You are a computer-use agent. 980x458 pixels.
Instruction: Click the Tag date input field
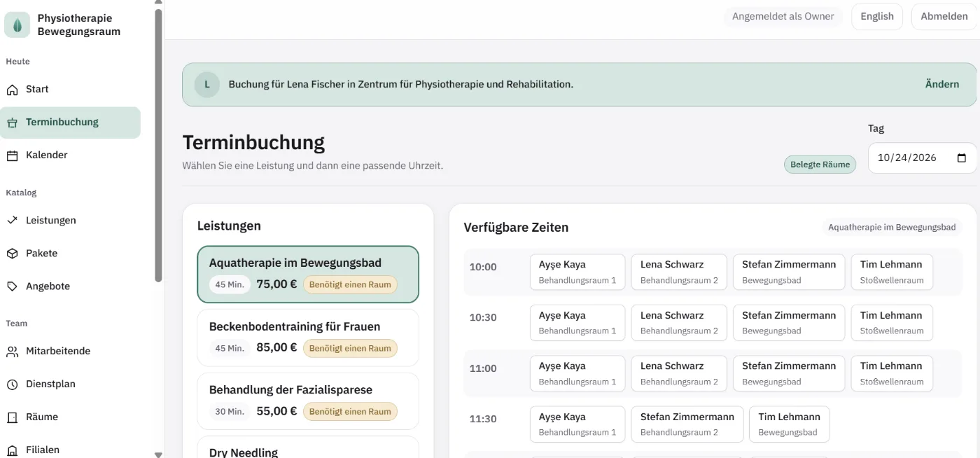coord(922,158)
